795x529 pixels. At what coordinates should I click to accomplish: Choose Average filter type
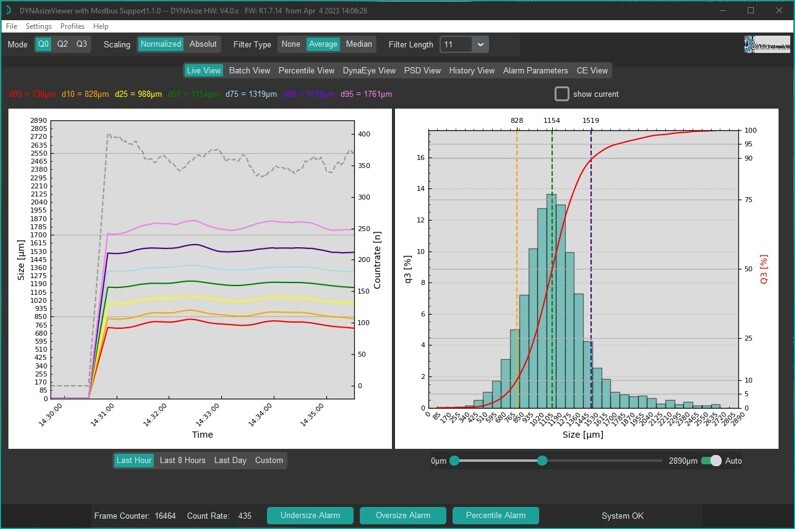(x=323, y=44)
